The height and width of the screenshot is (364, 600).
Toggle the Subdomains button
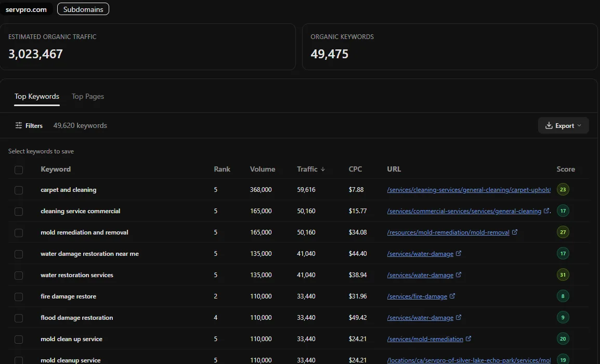pyautogui.click(x=83, y=9)
